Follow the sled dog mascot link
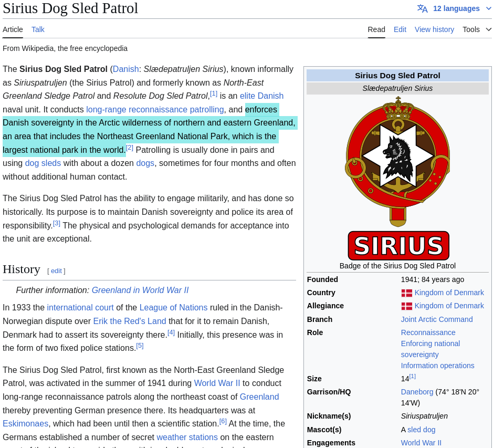 tap(421, 430)
